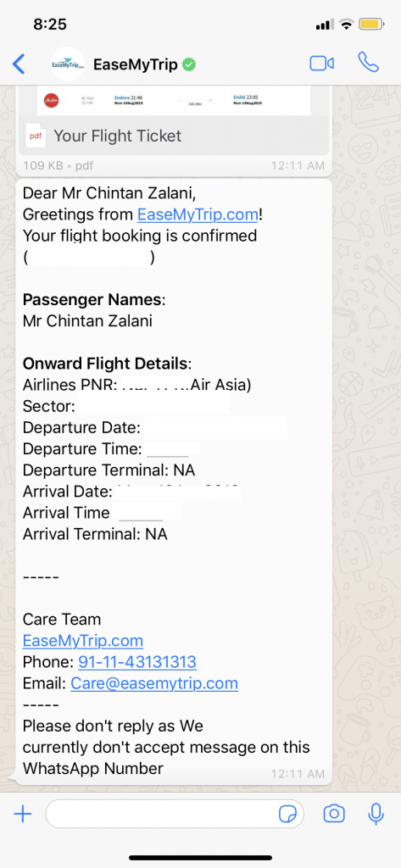Tap the booking confirmation message bubble
Image resolution: width=401 pixels, height=868 pixels.
pyautogui.click(x=174, y=481)
